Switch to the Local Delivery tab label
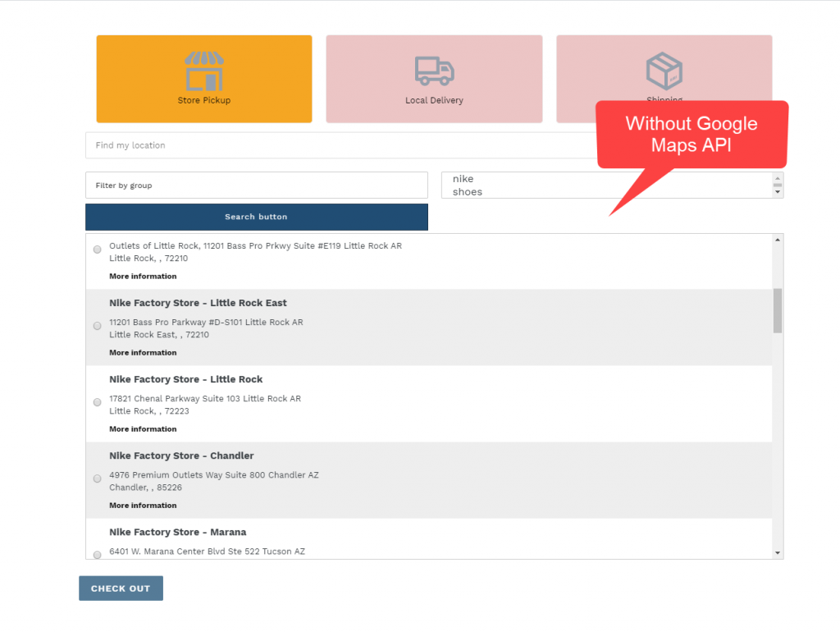The width and height of the screenshot is (840, 632). (434, 100)
